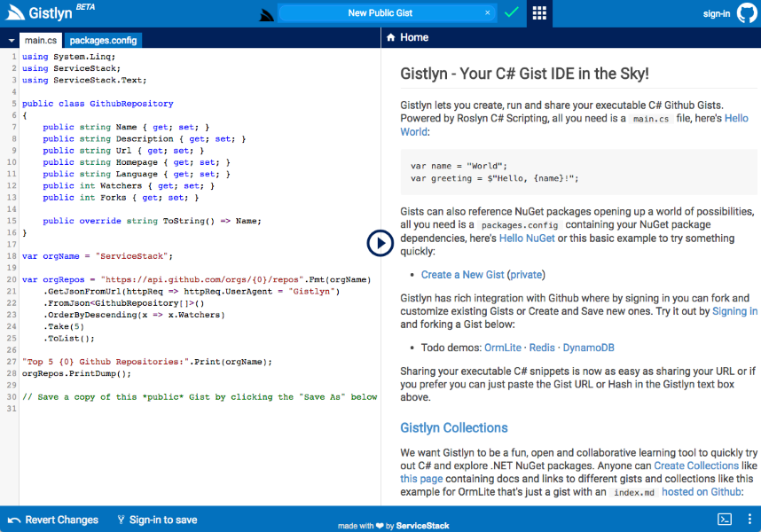Click Sign-in to save
This screenshot has width=761, height=532.
156,520
